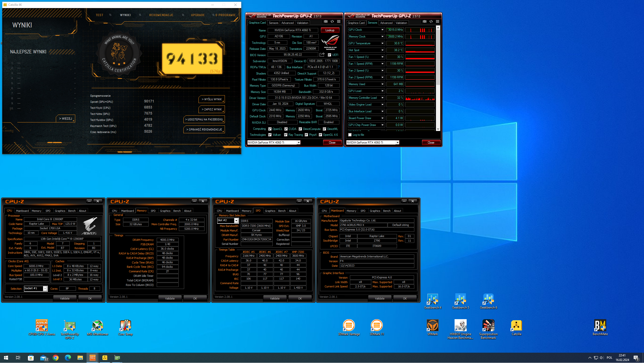Click the GPU-Z Sensors vertical scrollbar down arrow
The width and height of the screenshot is (644, 363).
point(438,129)
